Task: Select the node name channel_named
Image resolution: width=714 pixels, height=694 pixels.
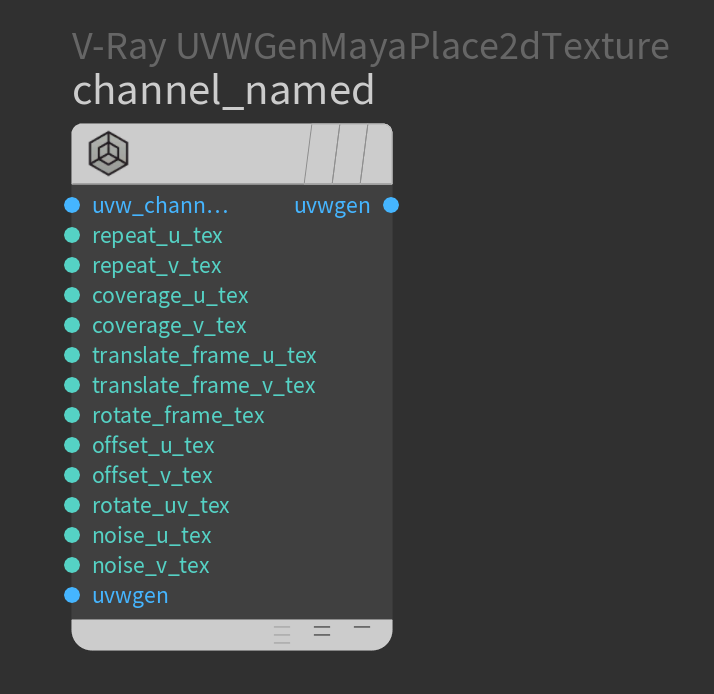Action: point(223,91)
